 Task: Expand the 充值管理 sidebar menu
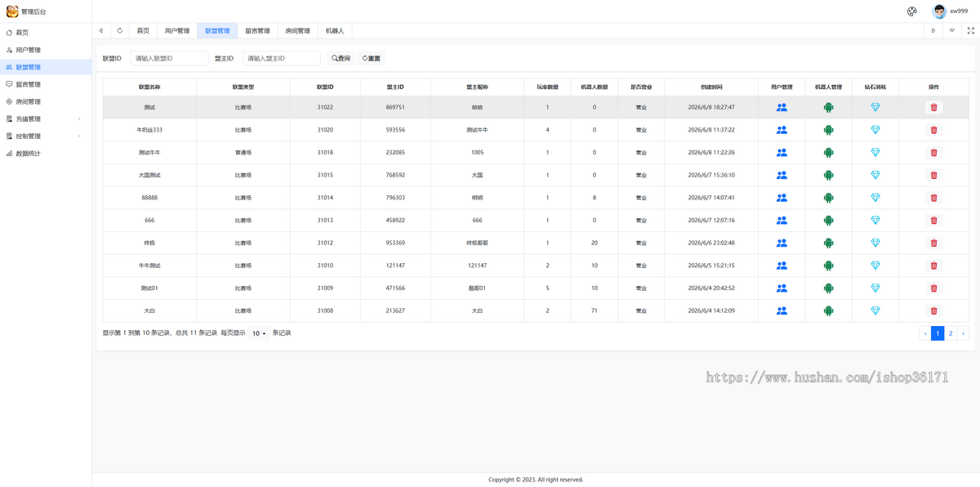tap(46, 119)
